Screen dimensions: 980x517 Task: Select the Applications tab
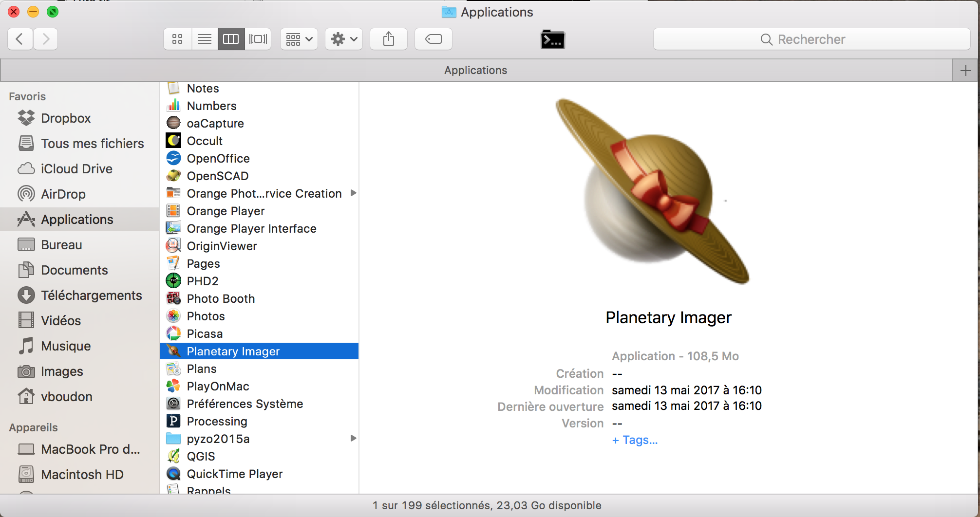pyautogui.click(x=475, y=71)
